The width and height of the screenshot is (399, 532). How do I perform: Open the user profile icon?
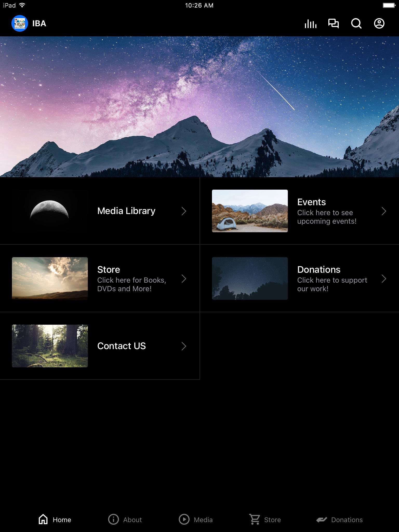click(379, 24)
